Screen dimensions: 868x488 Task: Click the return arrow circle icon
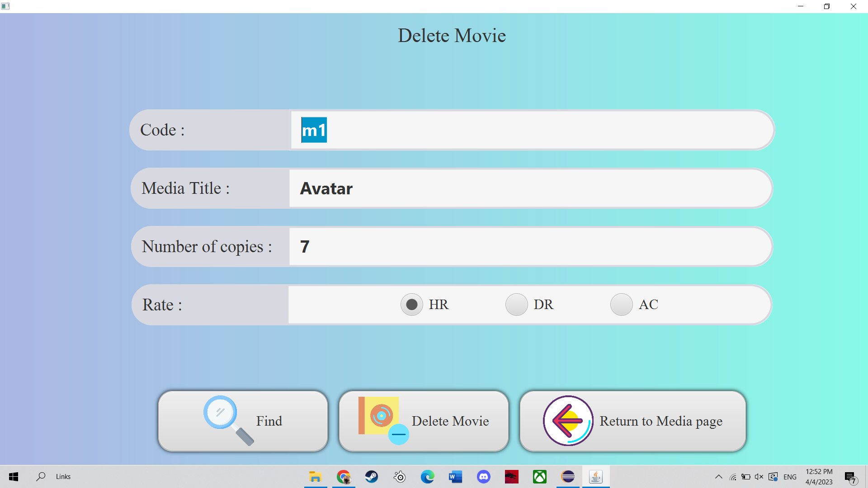(x=568, y=421)
